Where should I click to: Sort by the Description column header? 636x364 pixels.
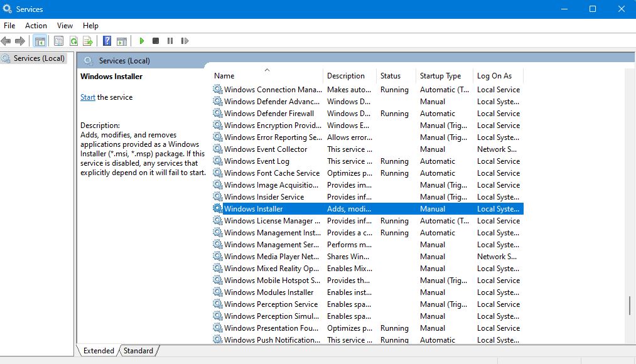[350, 76]
